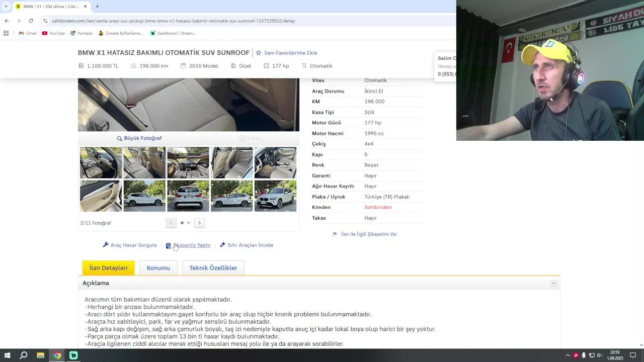Screen dimensions: 644x362
Task: Click microphone tray icon
Action: coord(584,355)
